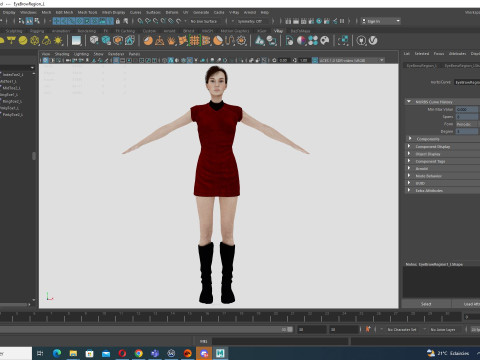The image size is (480, 360).
Task: Open Microsoft Teams from the taskbar
Action: (155, 353)
